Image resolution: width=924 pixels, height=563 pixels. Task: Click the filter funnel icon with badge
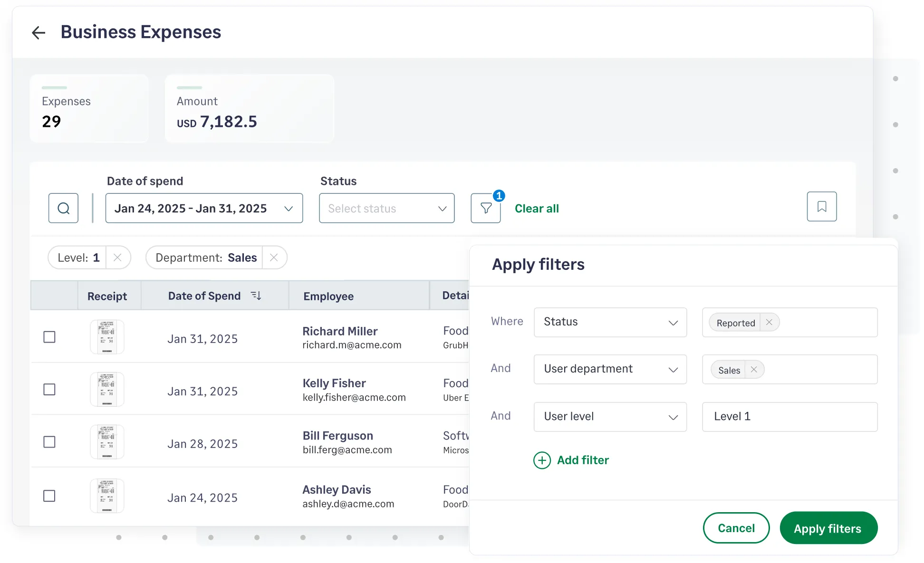tap(485, 208)
